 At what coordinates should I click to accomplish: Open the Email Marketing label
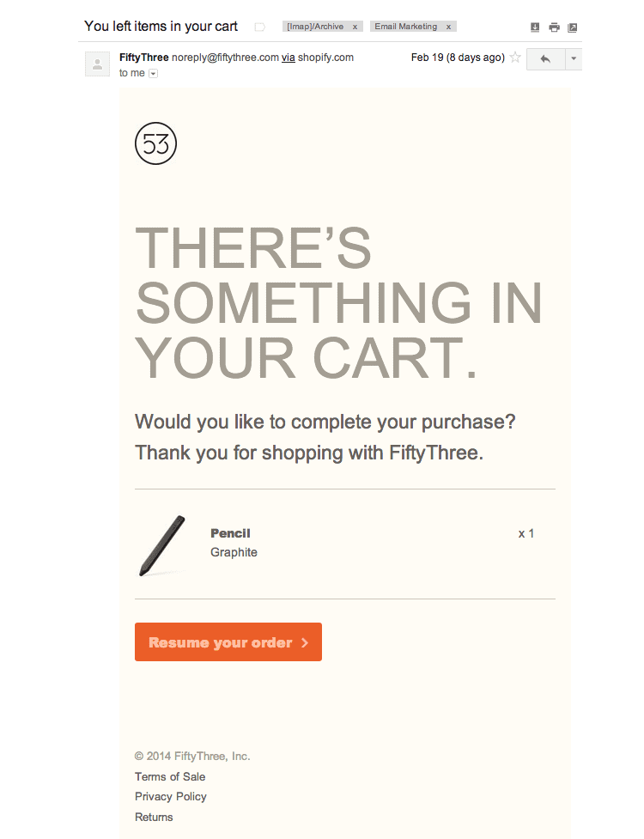point(405,27)
